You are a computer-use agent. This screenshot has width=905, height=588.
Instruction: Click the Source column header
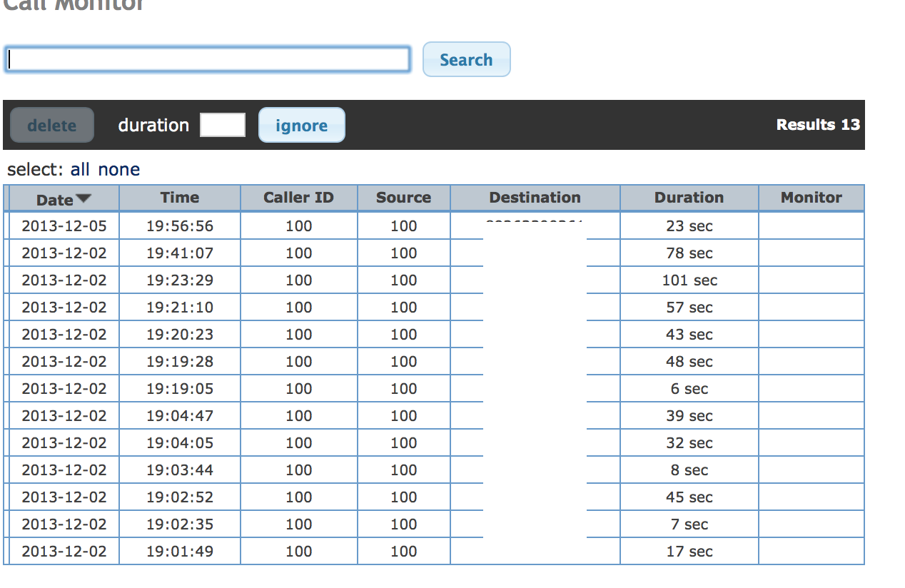[x=403, y=198]
